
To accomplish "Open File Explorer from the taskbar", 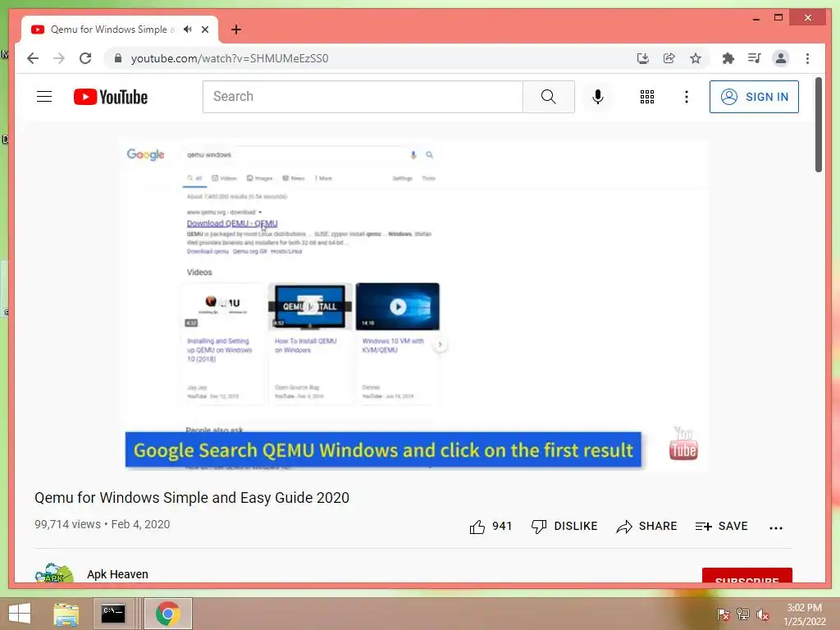I will [x=66, y=614].
